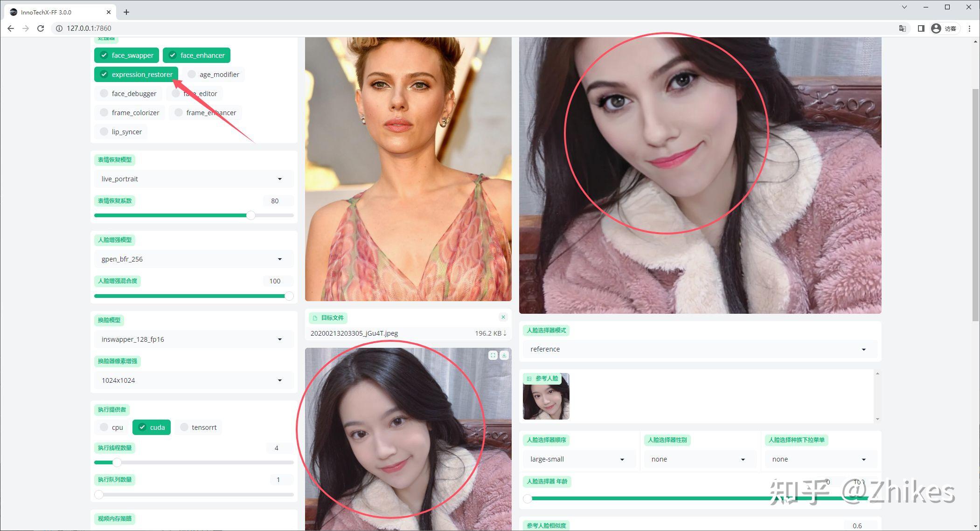Click the output result image preview
980x531 pixels.
(x=700, y=175)
